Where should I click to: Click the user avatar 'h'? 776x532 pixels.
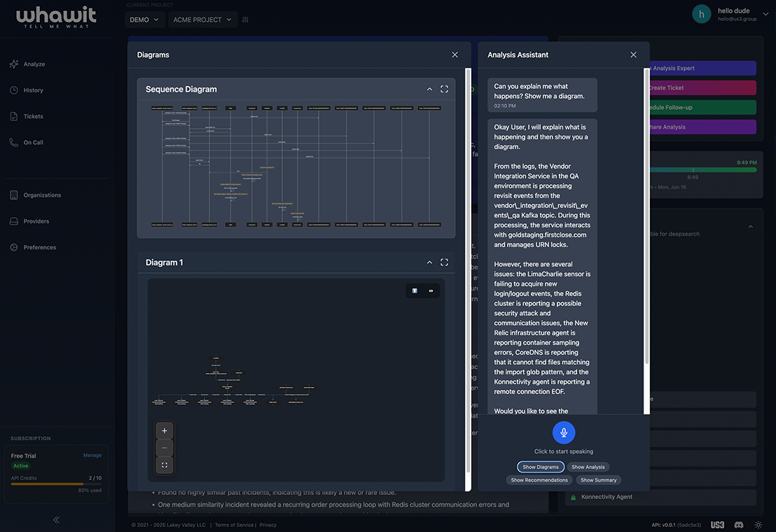tap(701, 14)
